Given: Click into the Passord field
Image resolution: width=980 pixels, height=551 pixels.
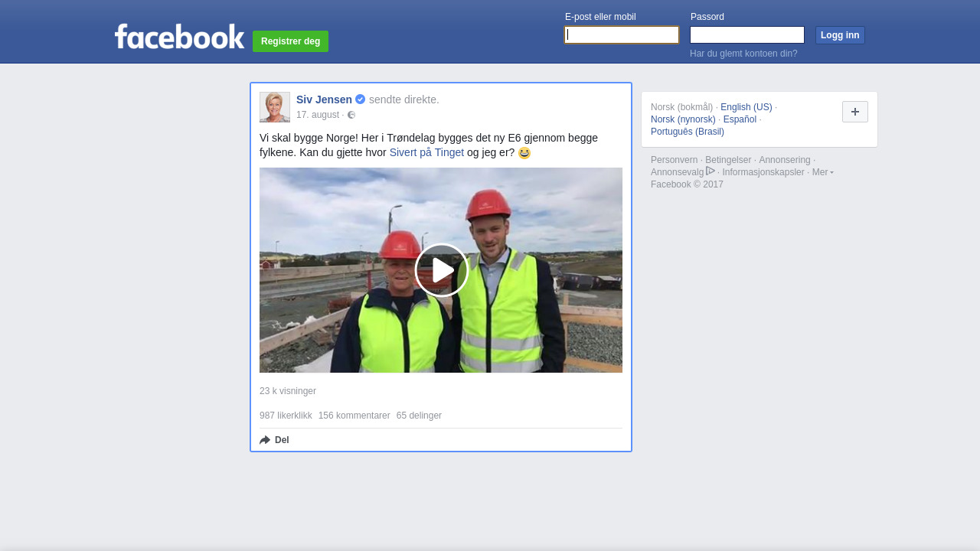Looking at the screenshot, I should pos(746,35).
